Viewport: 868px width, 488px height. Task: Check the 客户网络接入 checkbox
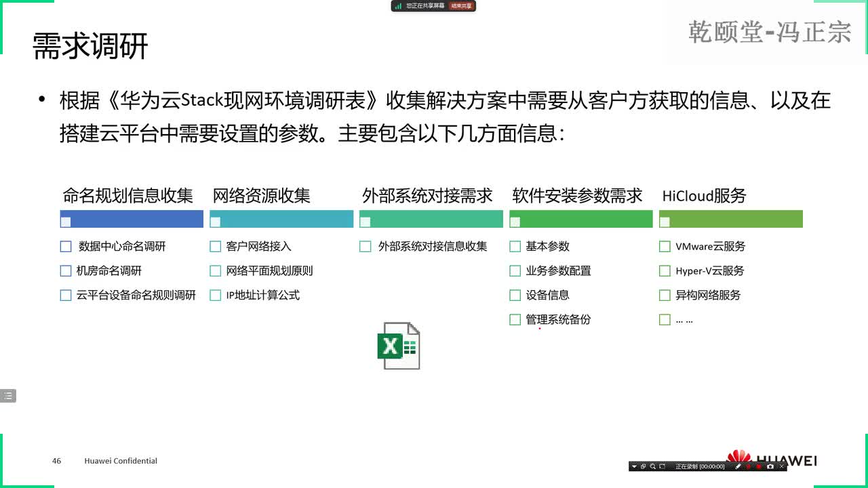(216, 247)
